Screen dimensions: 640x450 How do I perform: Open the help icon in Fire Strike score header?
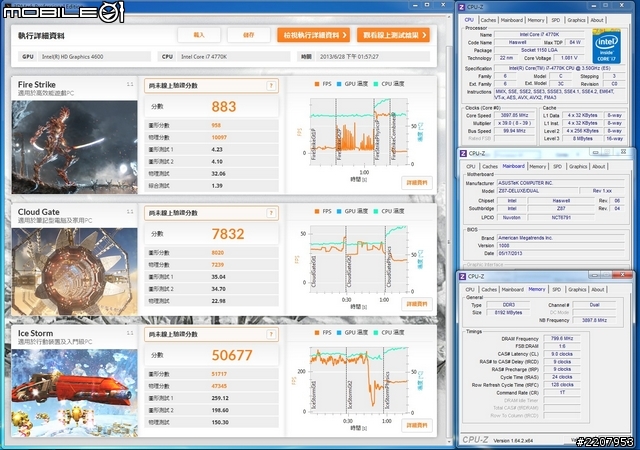[x=271, y=85]
